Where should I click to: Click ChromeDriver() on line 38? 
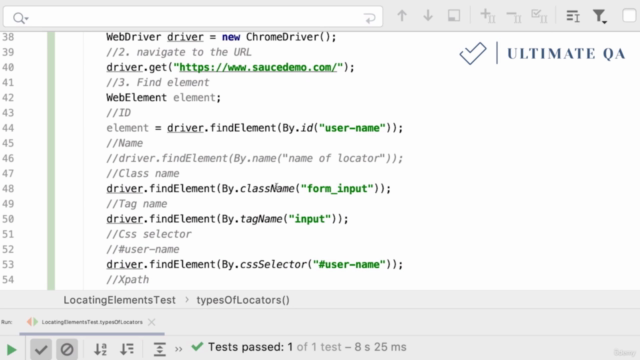point(291,37)
